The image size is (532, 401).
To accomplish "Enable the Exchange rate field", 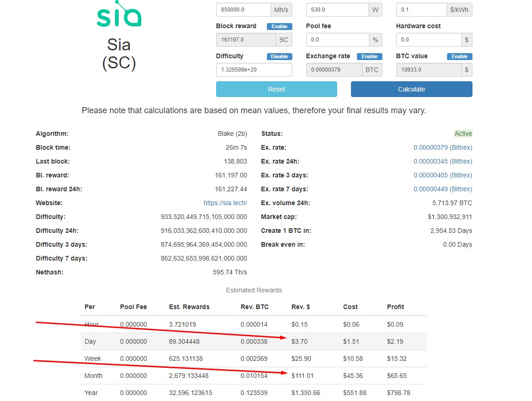I will click(x=369, y=56).
